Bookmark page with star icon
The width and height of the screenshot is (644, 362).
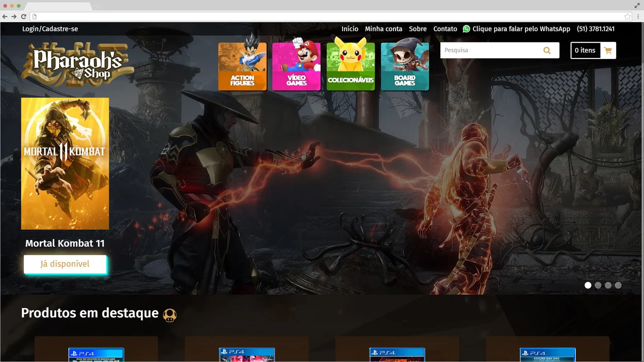pos(627,17)
